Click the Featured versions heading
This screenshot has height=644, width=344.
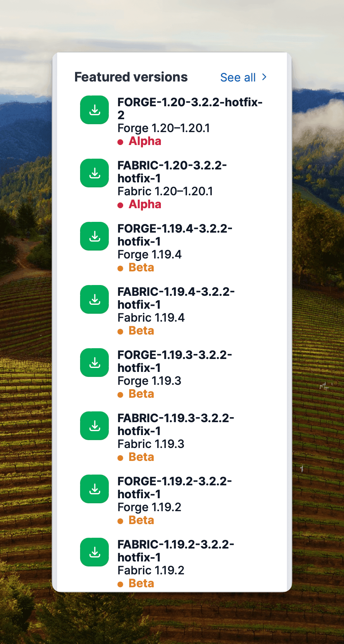pyautogui.click(x=131, y=77)
